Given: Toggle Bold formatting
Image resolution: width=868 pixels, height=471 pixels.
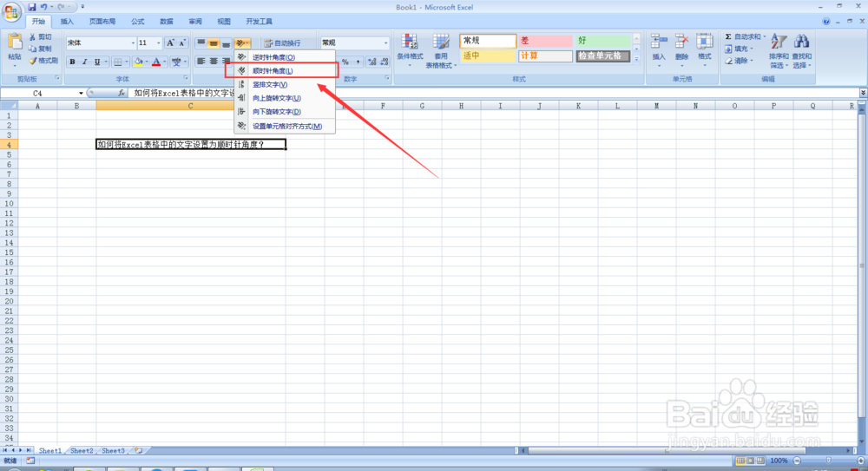Looking at the screenshot, I should coord(72,62).
